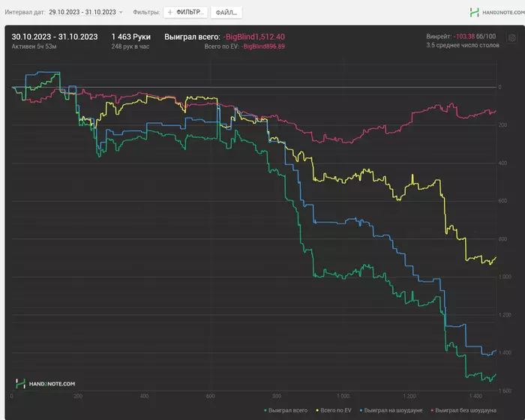The width and height of the screenshot is (525, 420).
Task: Click the green legend dot for total won
Action: 266,410
